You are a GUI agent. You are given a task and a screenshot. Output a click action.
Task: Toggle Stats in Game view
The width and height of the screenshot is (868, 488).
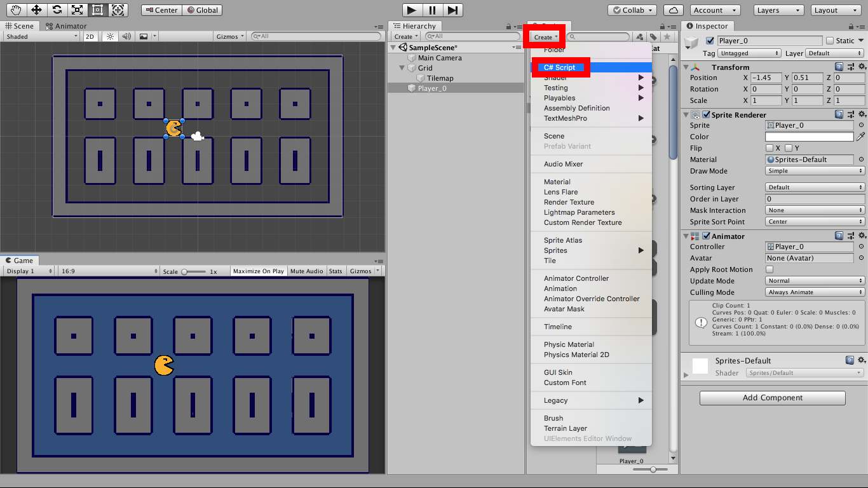pyautogui.click(x=336, y=271)
